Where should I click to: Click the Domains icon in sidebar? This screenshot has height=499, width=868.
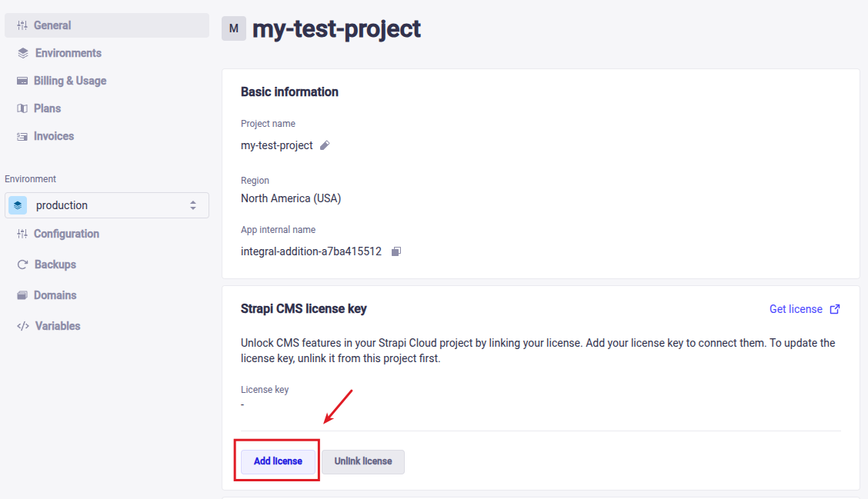[22, 295]
